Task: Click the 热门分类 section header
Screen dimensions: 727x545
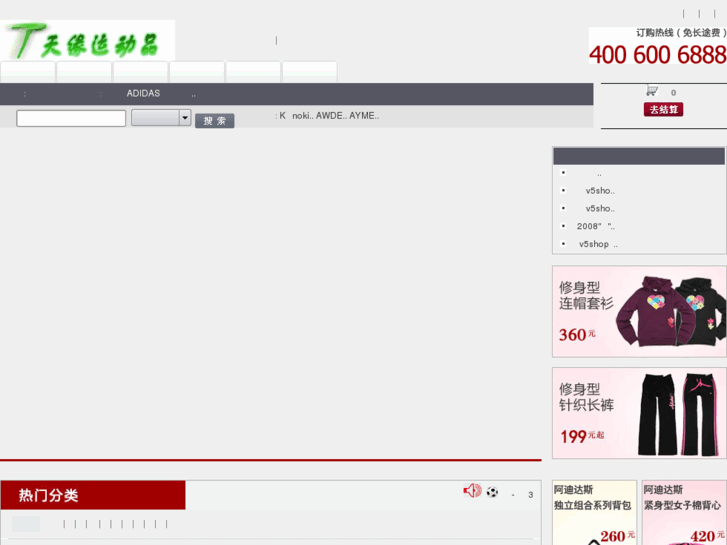Action: click(93, 495)
